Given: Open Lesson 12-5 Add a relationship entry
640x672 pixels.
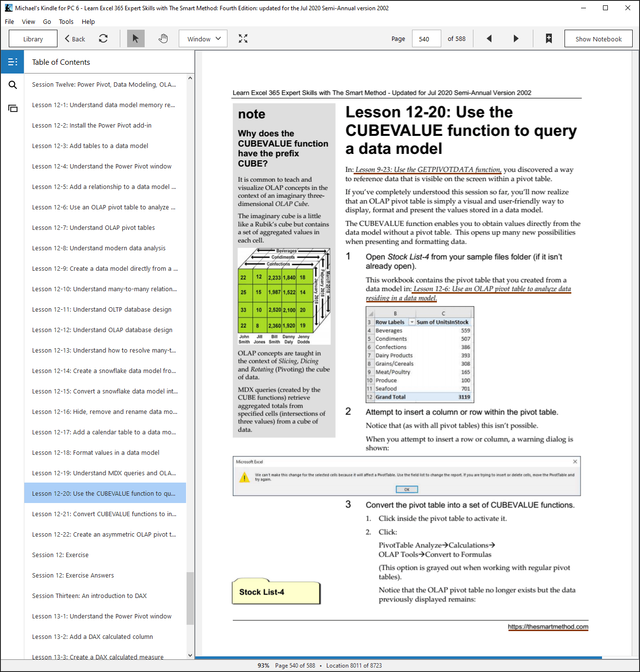Looking at the screenshot, I should pyautogui.click(x=105, y=187).
